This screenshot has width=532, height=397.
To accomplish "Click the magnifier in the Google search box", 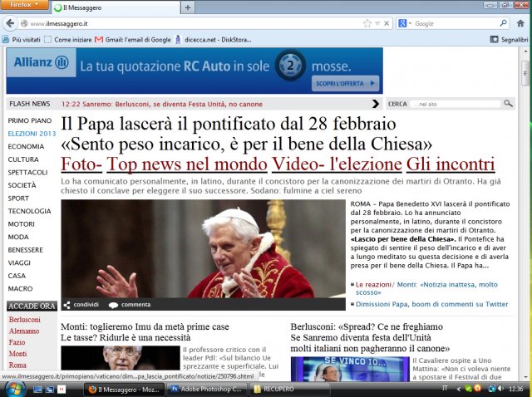I will [x=503, y=23].
